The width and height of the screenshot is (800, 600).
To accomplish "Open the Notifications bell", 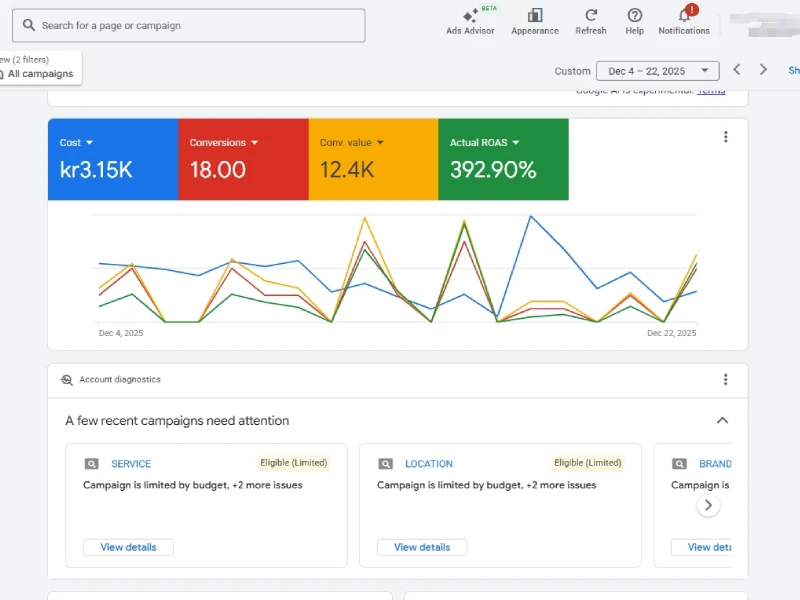I will click(x=684, y=17).
